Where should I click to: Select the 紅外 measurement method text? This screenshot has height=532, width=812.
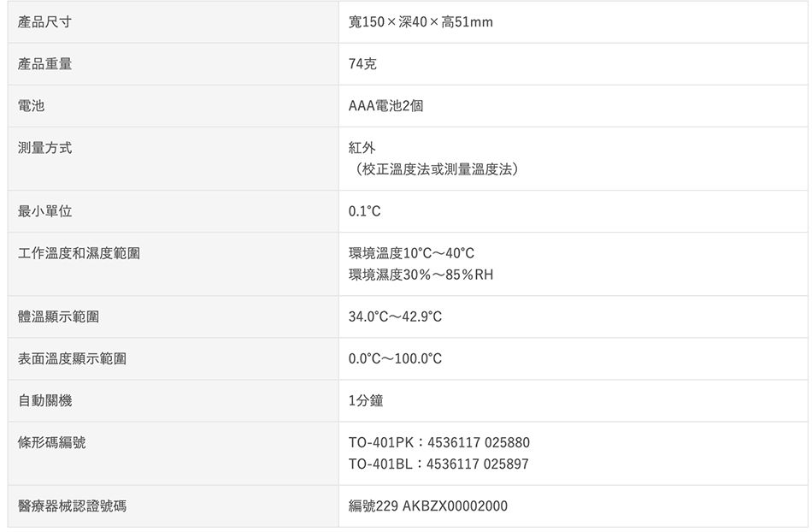point(362,148)
